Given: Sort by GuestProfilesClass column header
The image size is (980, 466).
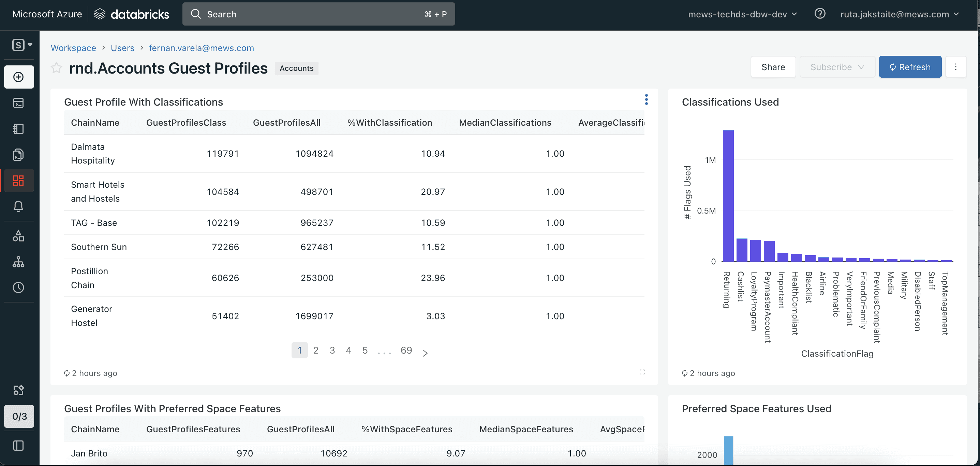Looking at the screenshot, I should (x=186, y=122).
